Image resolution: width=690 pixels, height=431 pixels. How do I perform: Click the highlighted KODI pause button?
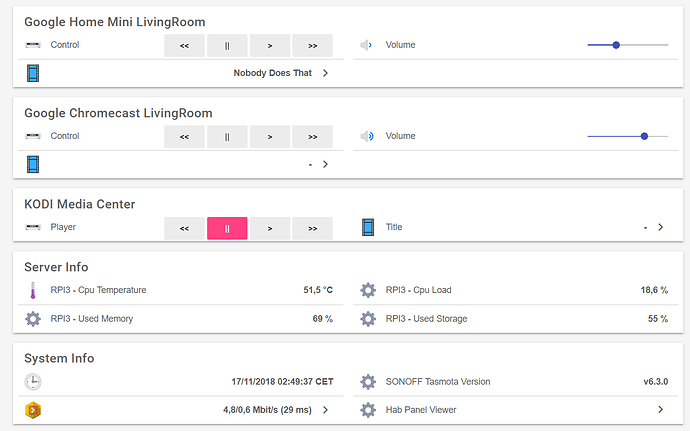(x=227, y=228)
